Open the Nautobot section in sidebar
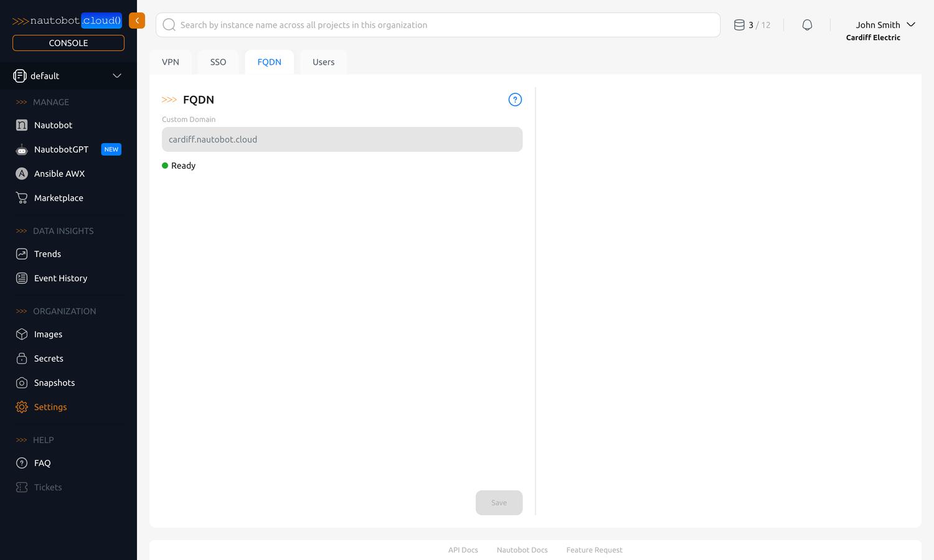 point(52,125)
